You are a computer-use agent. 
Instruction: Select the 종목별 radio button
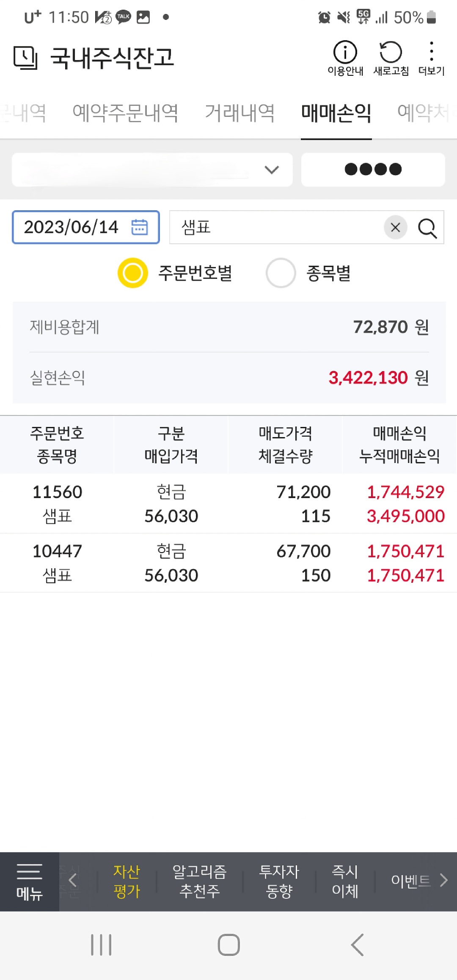(281, 273)
